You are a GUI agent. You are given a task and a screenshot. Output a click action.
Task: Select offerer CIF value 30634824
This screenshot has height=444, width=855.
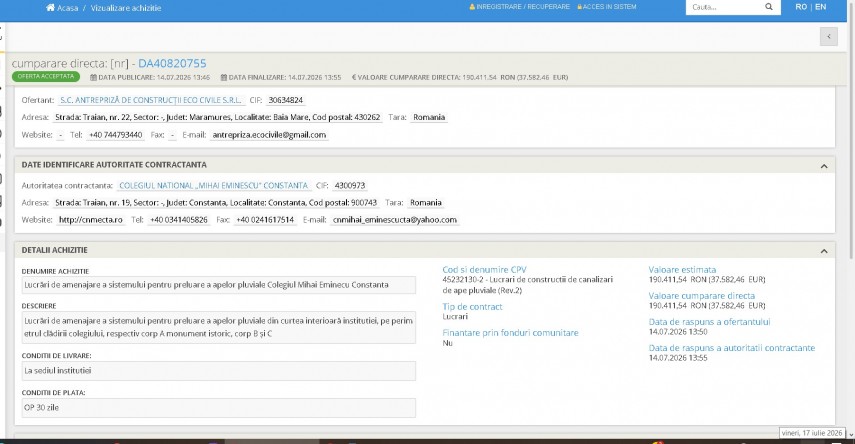(x=286, y=100)
